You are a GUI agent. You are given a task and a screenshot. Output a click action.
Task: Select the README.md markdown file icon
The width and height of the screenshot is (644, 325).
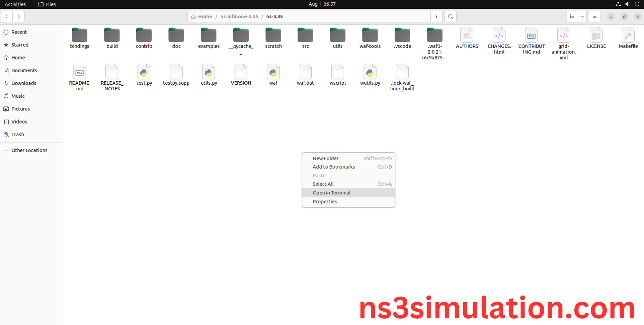coord(80,73)
